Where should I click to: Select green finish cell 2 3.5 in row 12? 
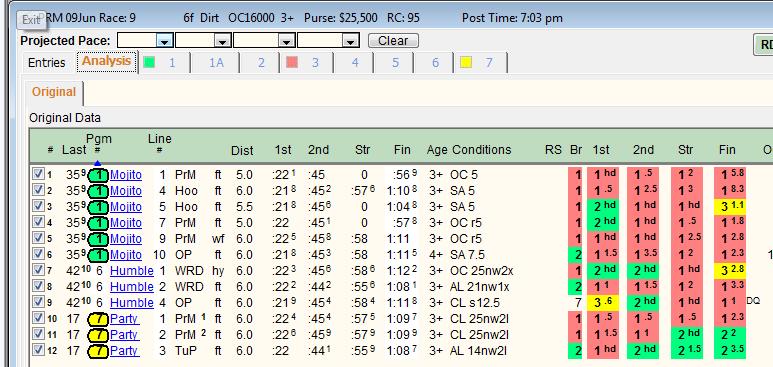tap(730, 351)
